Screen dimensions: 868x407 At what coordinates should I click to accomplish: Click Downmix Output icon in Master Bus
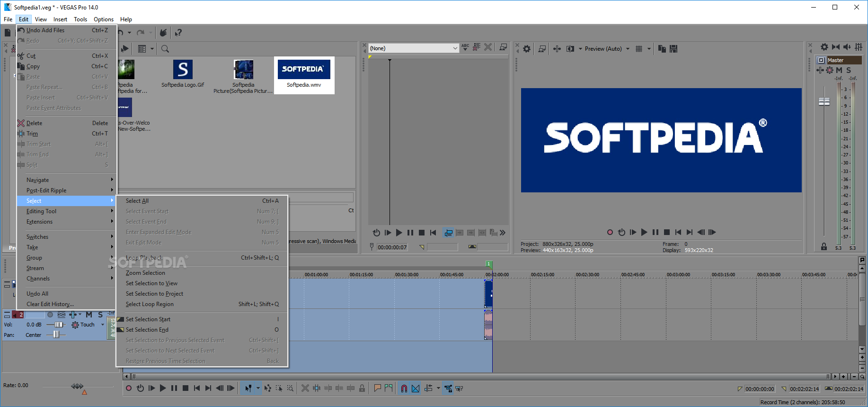(x=836, y=47)
